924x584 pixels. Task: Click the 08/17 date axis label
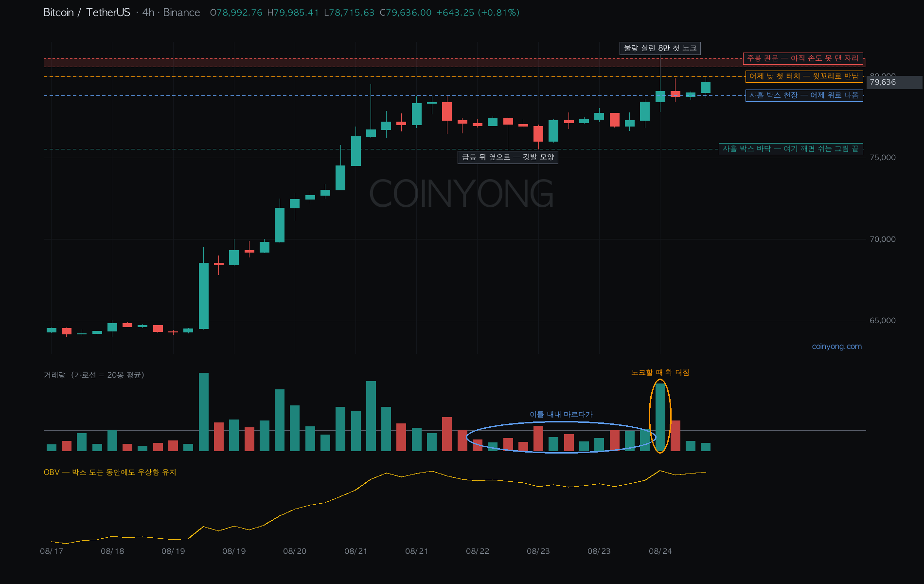click(52, 551)
